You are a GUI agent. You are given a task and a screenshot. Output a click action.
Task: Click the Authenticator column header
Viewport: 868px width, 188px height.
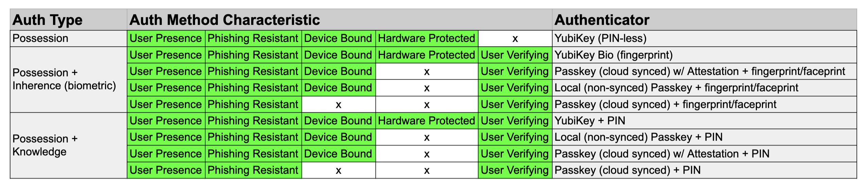tap(602, 20)
